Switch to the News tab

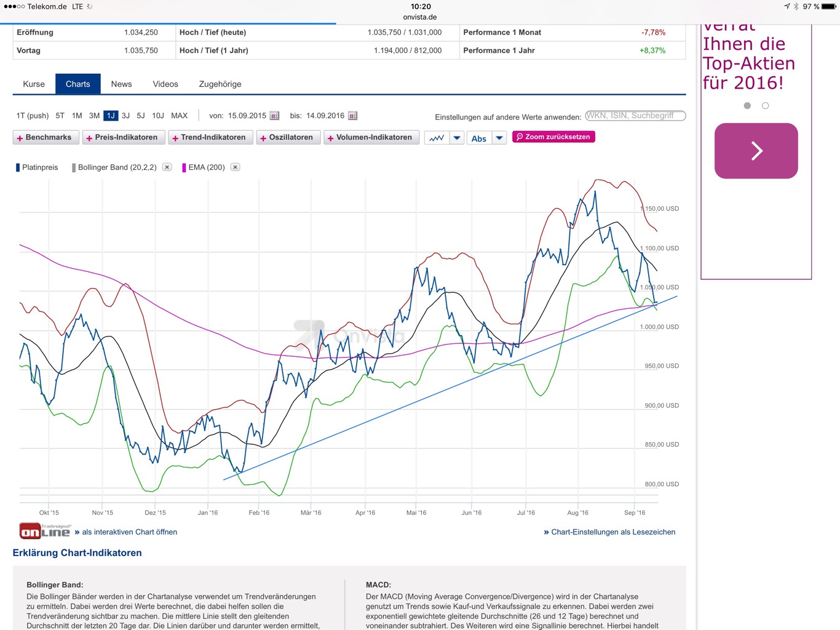(x=121, y=84)
